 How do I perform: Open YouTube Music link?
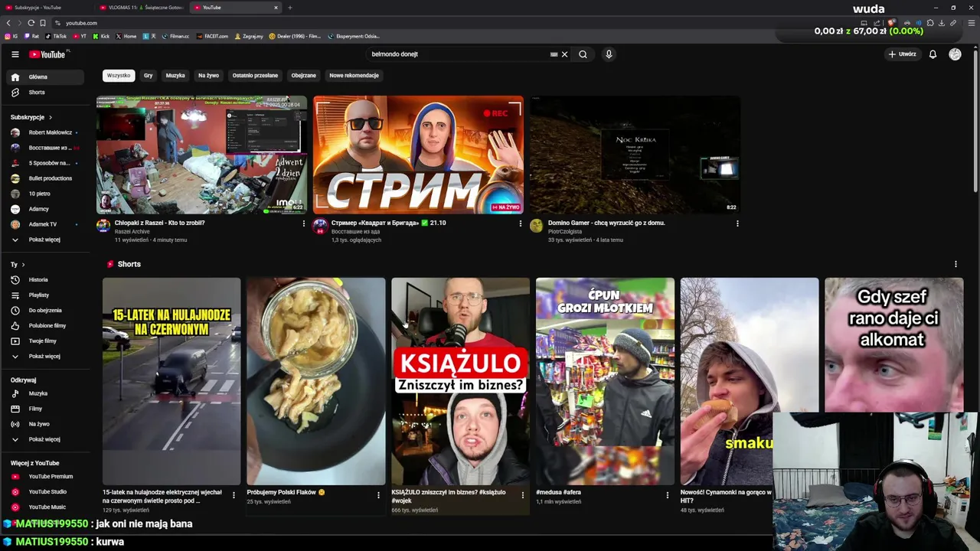tap(46, 507)
